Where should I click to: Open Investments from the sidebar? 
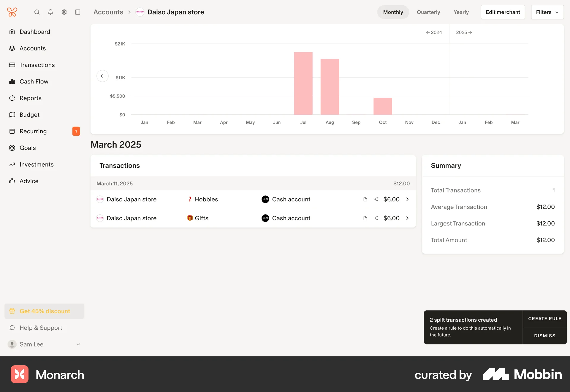(x=36, y=164)
